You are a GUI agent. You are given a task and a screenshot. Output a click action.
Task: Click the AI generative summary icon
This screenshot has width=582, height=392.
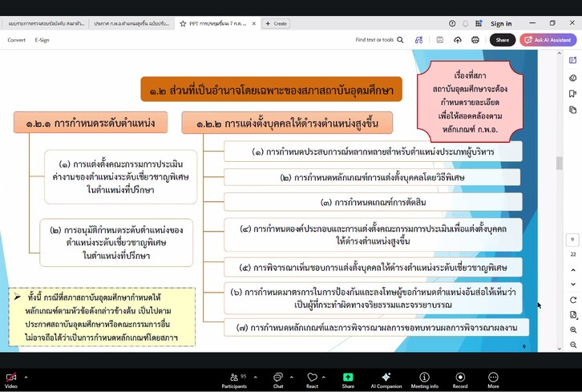coord(418,40)
